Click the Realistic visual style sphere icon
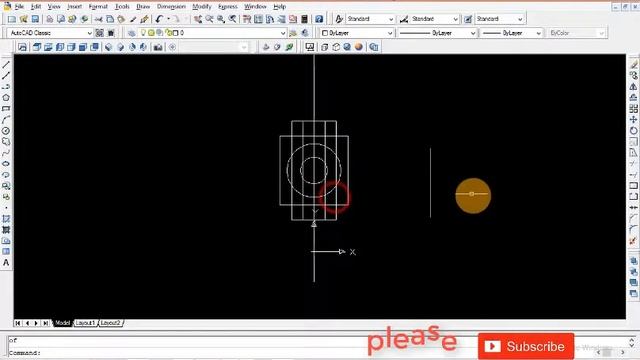This screenshot has width=640, height=360. click(359, 47)
